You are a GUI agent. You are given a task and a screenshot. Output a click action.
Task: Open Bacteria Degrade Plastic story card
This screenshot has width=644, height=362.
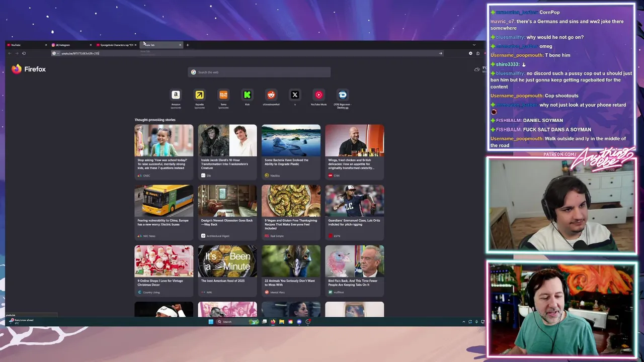pyautogui.click(x=291, y=152)
